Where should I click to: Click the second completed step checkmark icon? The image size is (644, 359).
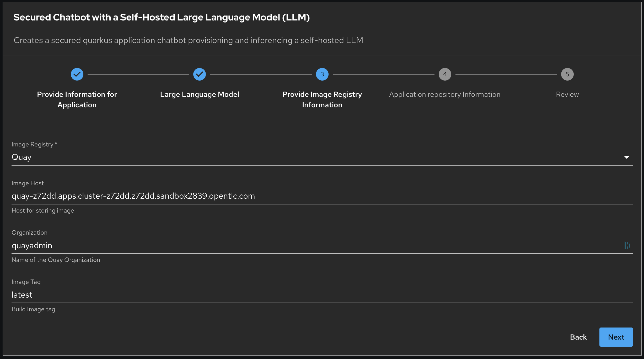[200, 74]
